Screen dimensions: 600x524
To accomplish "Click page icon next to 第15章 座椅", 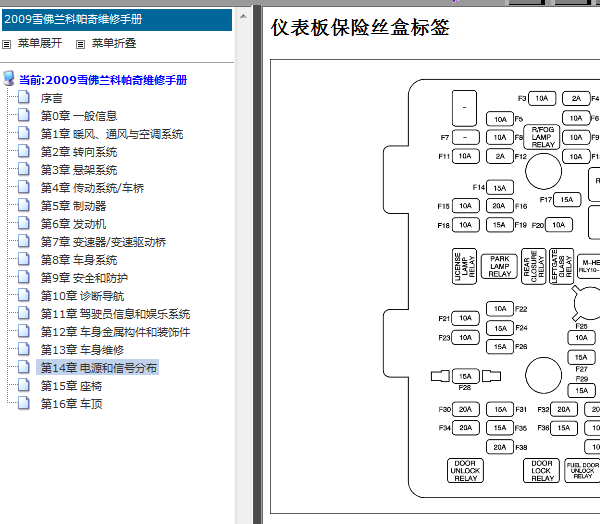I will 24,385.
